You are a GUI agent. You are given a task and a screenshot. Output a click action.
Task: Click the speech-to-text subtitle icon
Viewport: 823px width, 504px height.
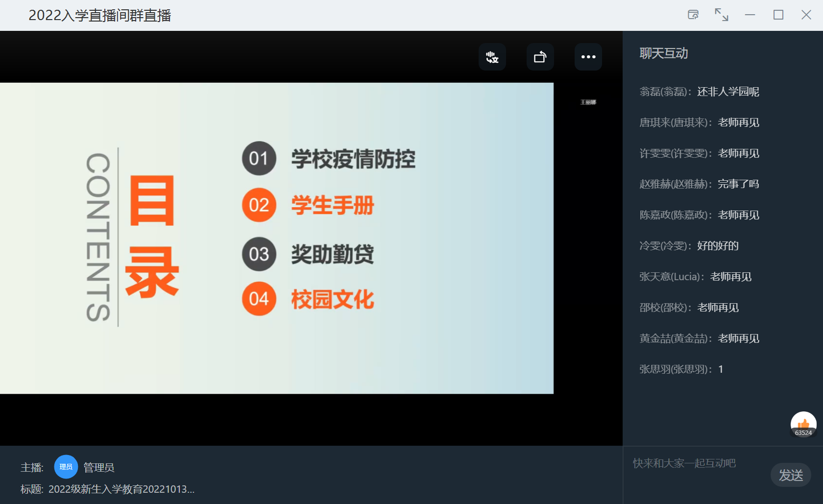(x=492, y=57)
